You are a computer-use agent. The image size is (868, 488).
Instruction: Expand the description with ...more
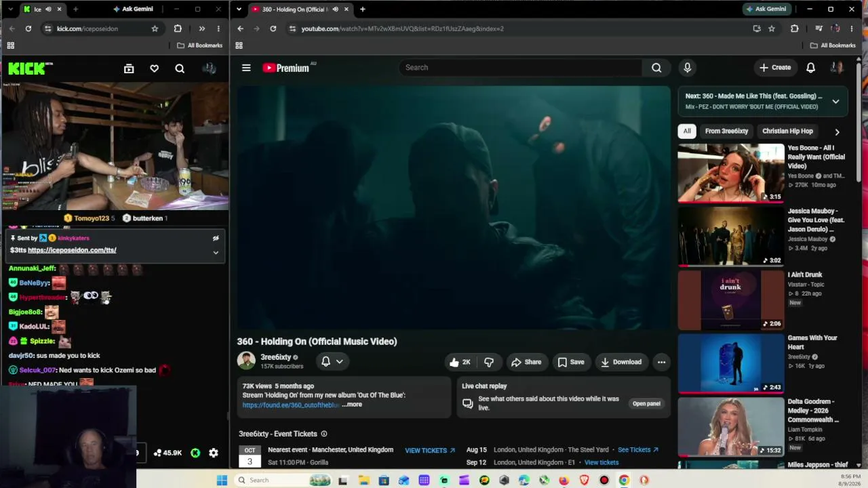[352, 405]
